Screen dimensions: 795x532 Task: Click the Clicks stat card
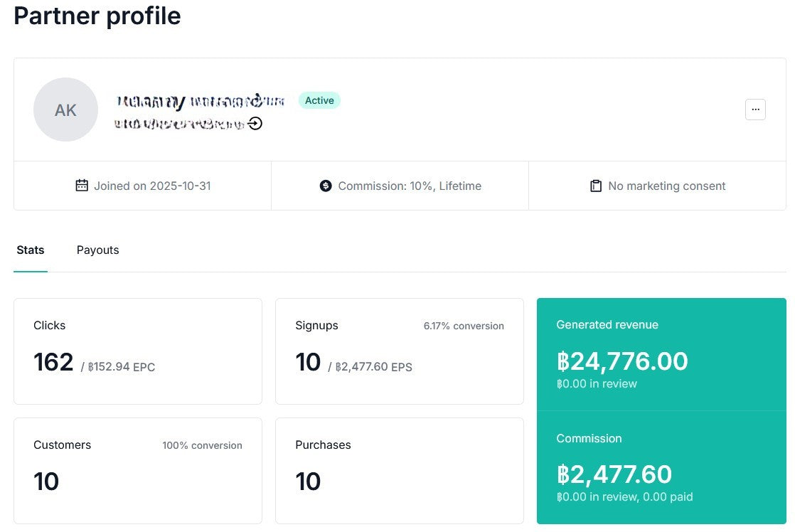coord(137,351)
